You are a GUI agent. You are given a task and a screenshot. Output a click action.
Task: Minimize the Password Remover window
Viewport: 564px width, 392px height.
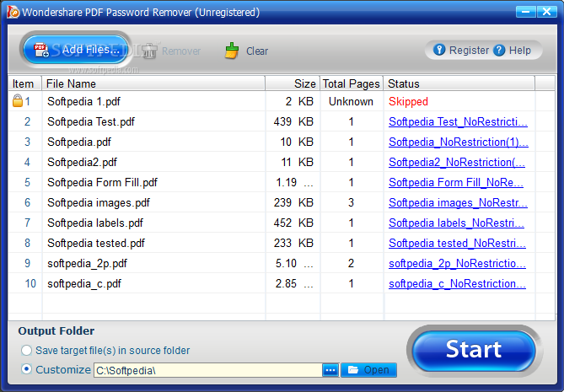click(x=525, y=12)
